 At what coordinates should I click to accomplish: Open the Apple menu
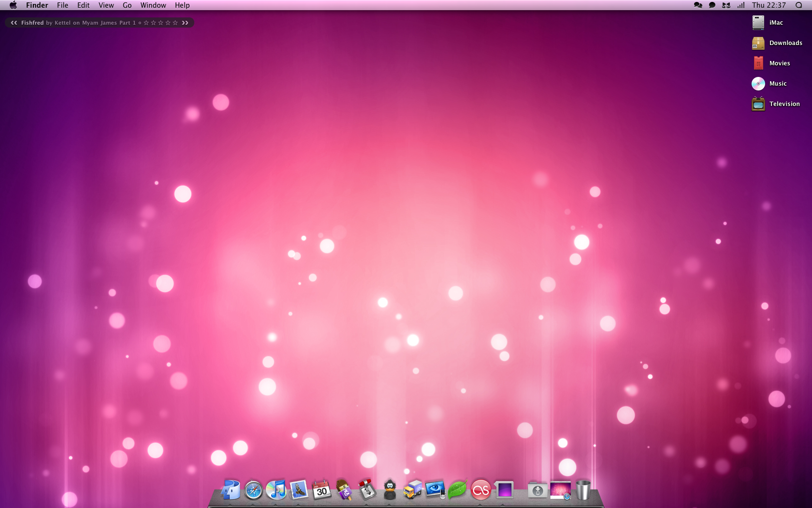[x=13, y=5]
